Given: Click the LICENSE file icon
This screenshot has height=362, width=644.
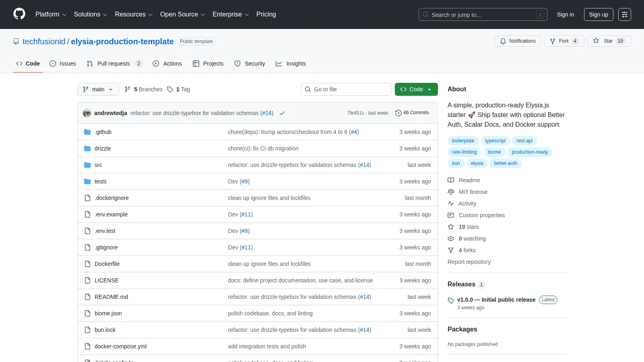Looking at the screenshot, I should pos(87,280).
